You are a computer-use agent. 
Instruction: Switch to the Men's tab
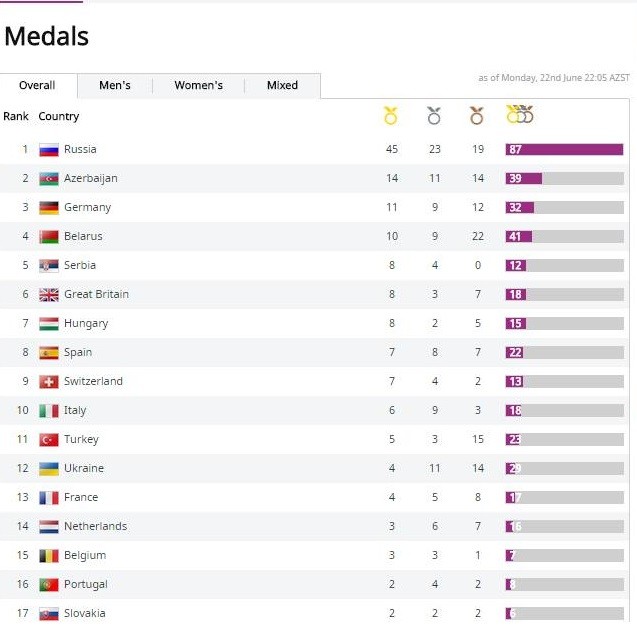point(115,86)
